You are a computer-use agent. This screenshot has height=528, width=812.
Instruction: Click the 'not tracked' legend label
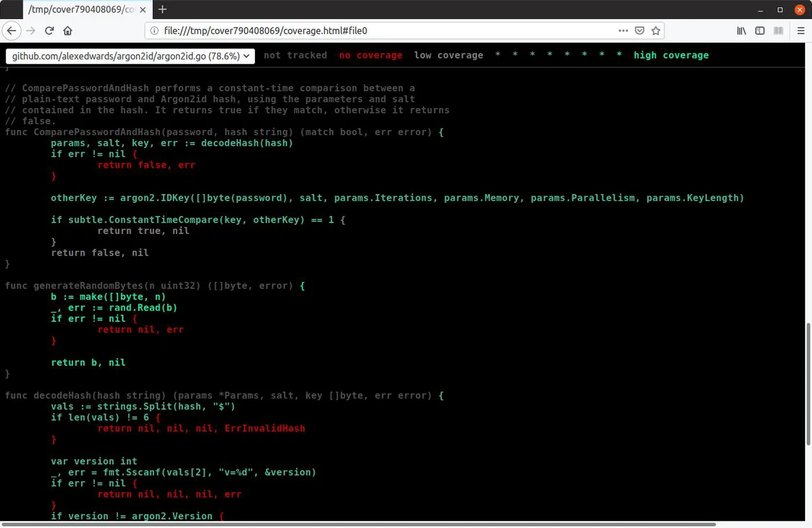[x=295, y=55]
